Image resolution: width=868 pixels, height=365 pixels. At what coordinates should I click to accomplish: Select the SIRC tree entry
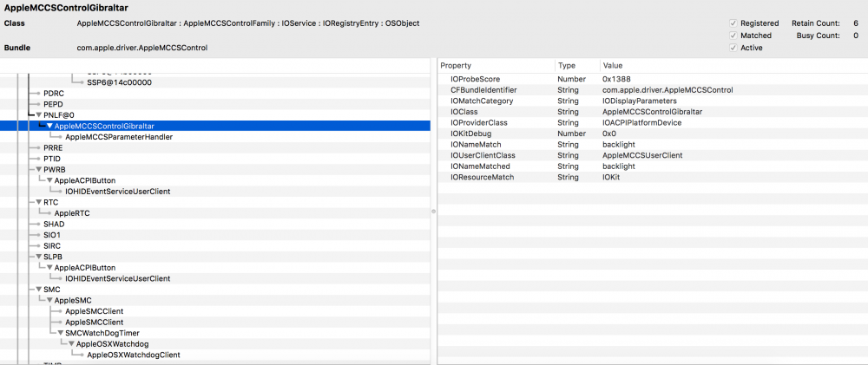click(52, 245)
